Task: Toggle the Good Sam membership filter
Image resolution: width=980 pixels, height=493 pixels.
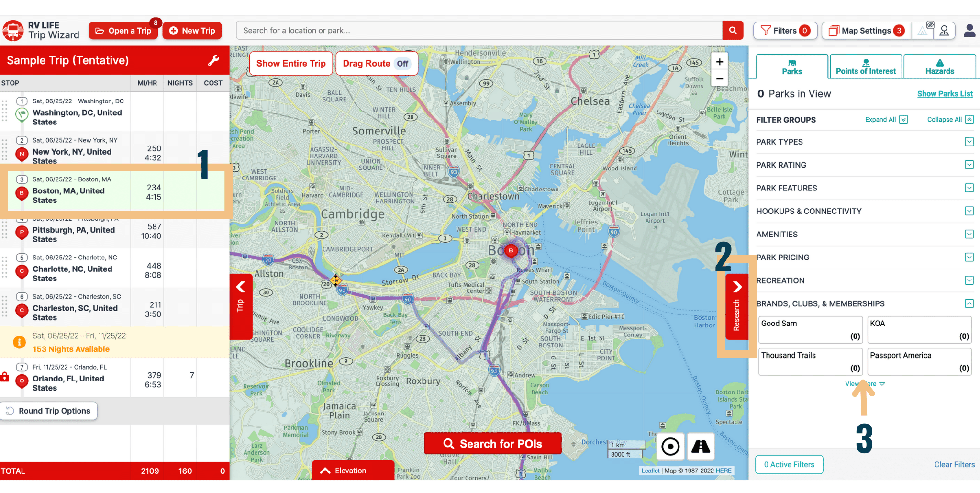Action: tap(810, 330)
